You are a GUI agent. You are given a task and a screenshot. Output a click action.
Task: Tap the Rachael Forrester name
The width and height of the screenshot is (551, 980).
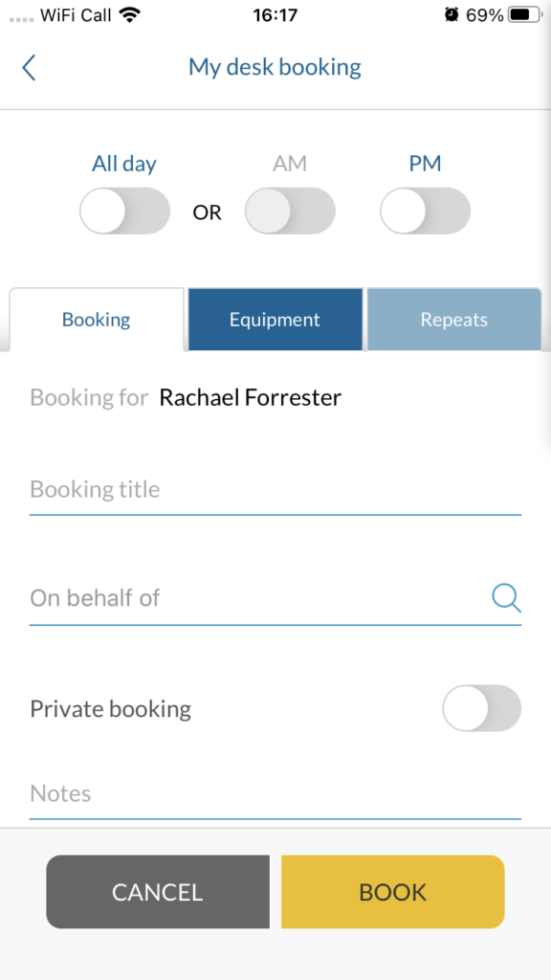(251, 397)
